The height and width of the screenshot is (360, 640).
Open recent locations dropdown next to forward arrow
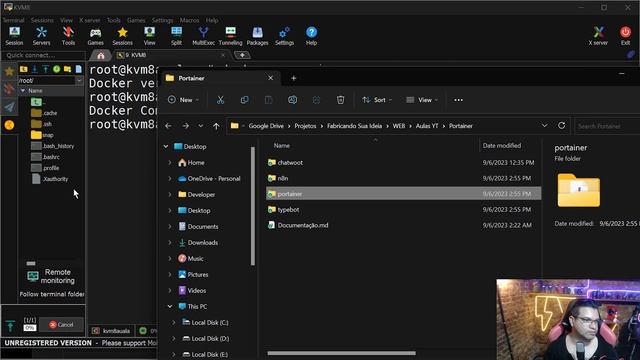point(200,126)
